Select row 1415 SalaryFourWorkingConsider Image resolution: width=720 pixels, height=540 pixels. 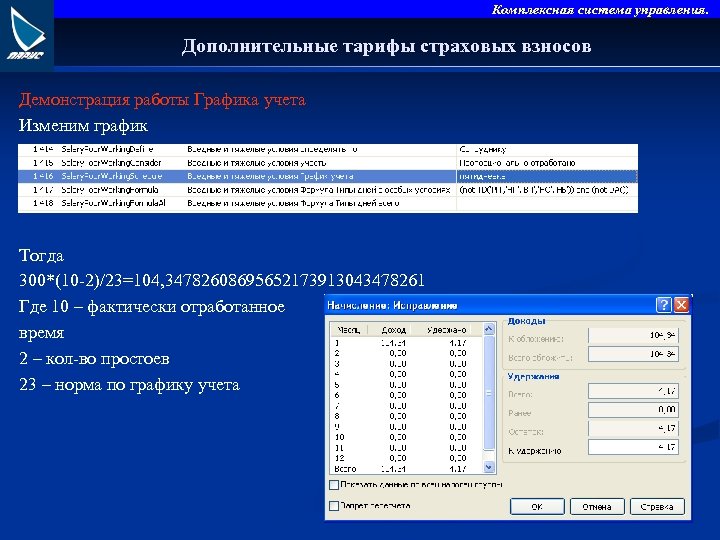coord(328,163)
